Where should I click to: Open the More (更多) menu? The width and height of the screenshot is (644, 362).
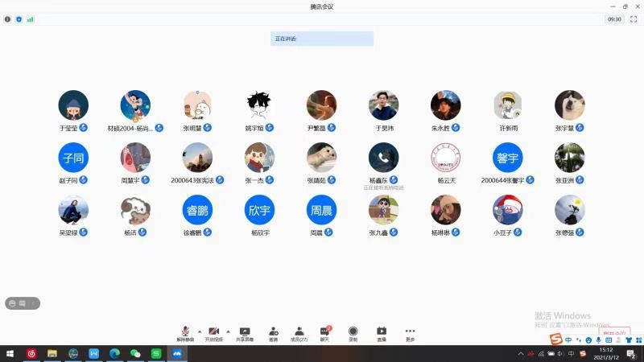click(410, 332)
